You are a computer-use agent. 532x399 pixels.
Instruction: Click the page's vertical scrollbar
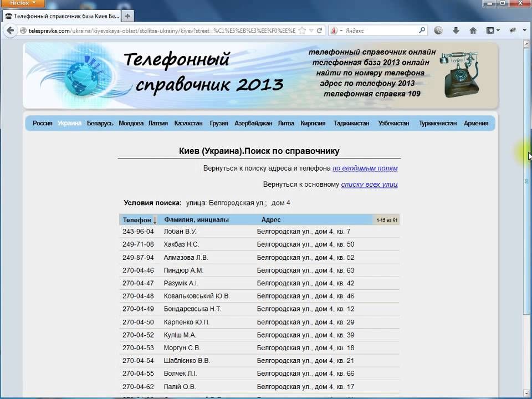pos(527,222)
